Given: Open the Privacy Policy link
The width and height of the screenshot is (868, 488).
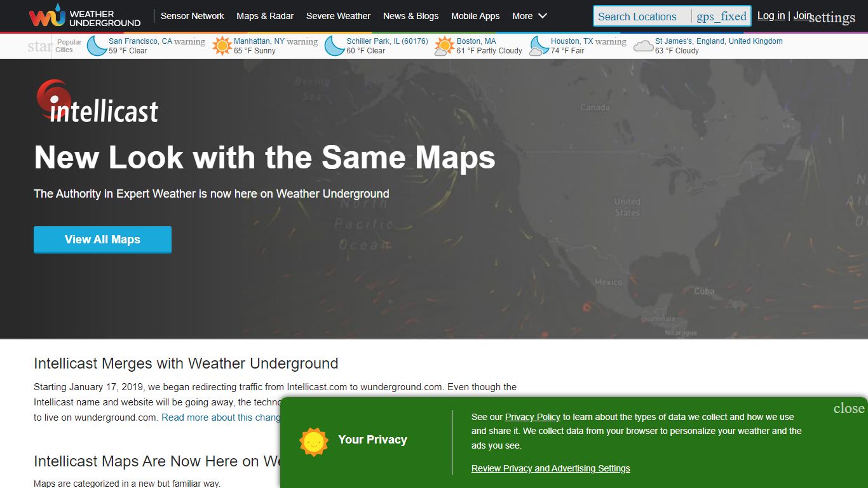Looking at the screenshot, I should tap(532, 417).
